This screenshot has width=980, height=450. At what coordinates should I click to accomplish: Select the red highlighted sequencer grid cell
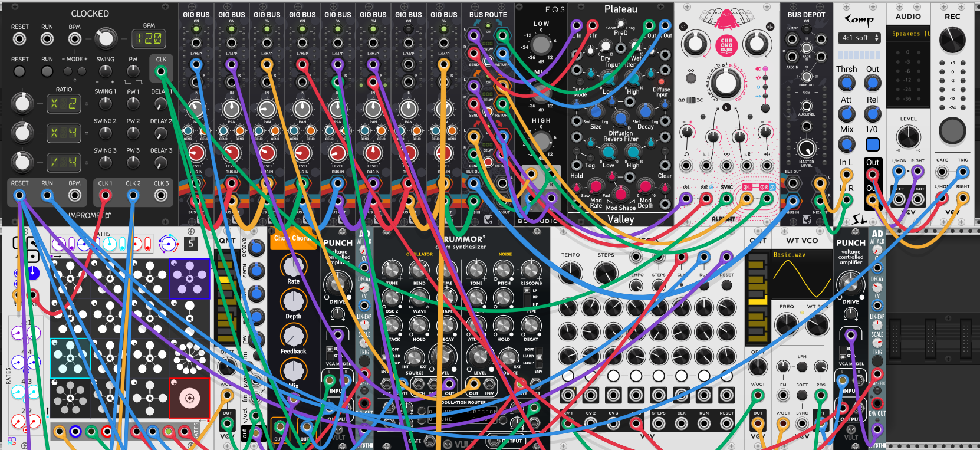(190, 398)
